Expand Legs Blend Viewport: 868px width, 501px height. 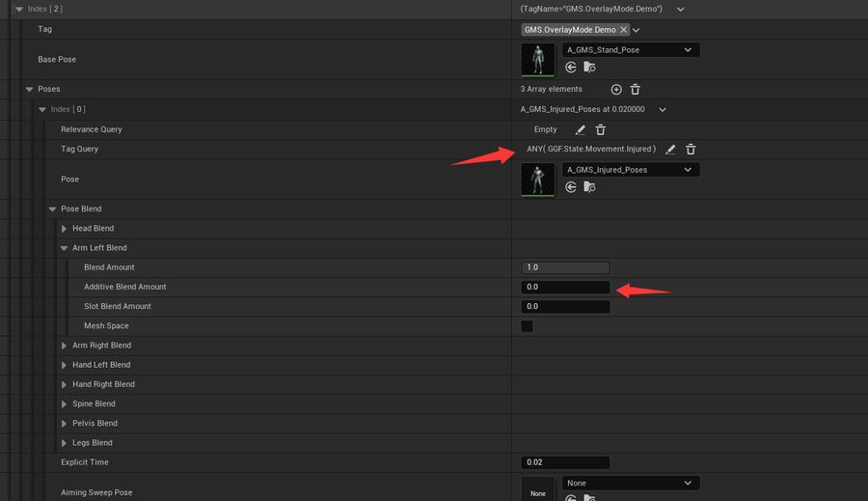64,443
